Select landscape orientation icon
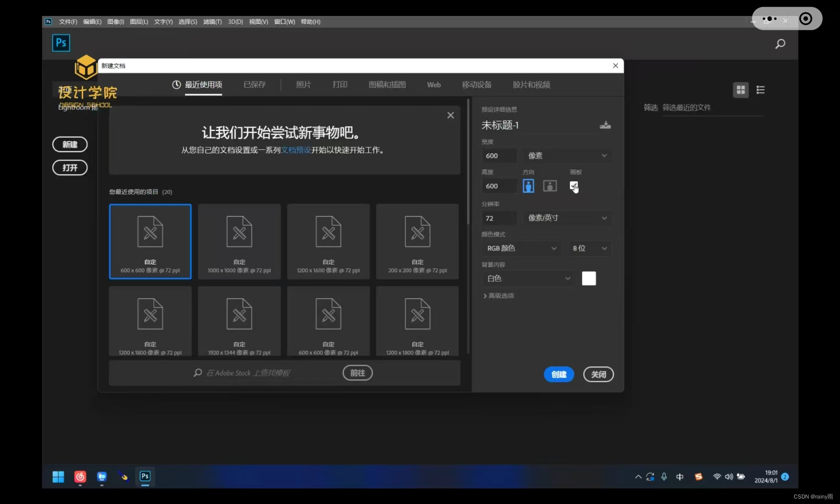This screenshot has width=840, height=504. click(550, 186)
